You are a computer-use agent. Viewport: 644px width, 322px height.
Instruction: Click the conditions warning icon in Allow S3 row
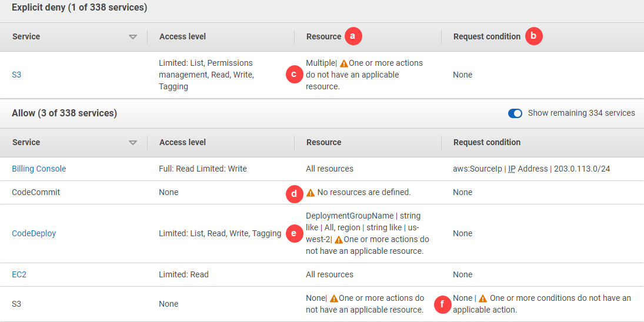pyautogui.click(x=482, y=298)
